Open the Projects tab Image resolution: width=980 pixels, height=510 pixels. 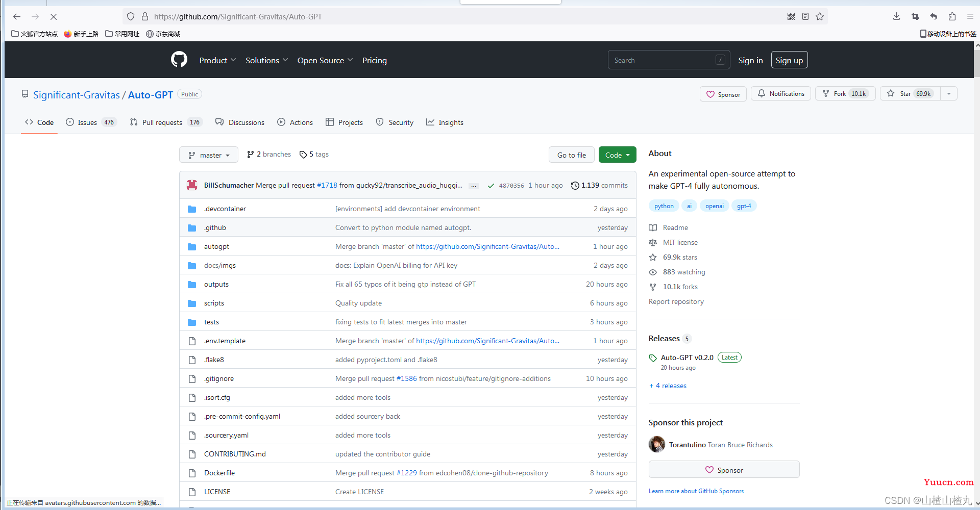click(x=344, y=122)
